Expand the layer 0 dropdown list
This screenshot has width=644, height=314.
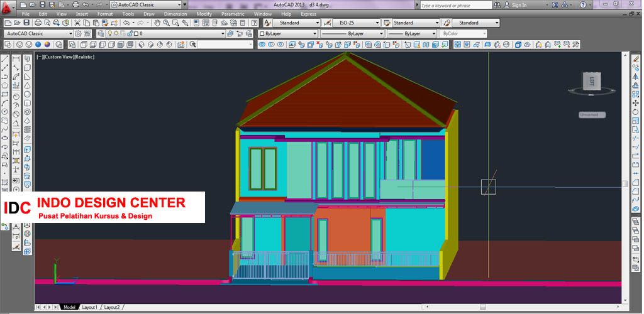pyautogui.click(x=223, y=34)
